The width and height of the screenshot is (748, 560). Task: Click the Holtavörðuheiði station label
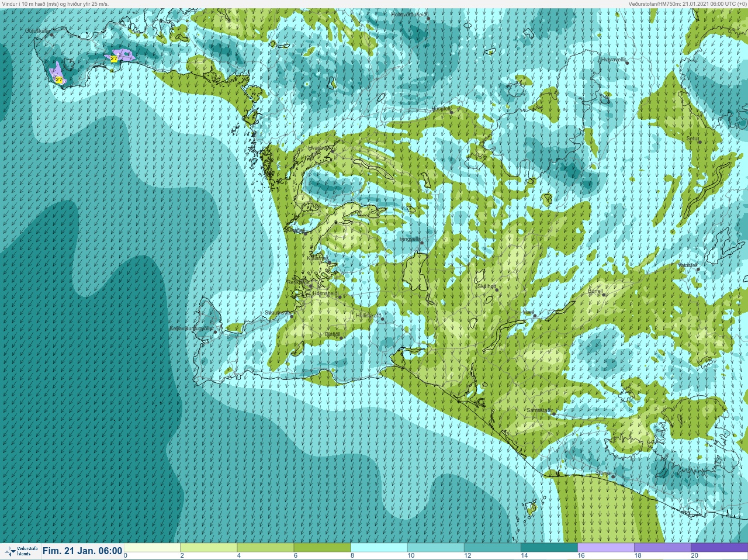point(408,14)
